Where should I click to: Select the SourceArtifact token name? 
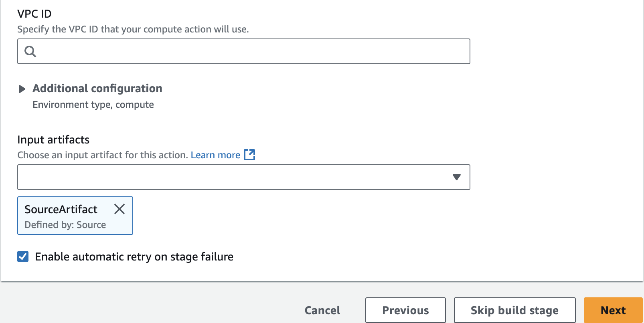[x=61, y=209]
